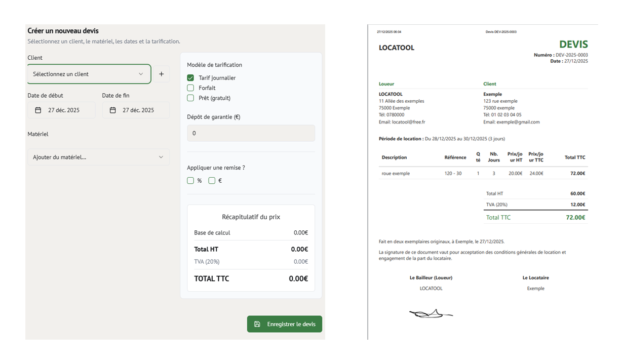
Task: Click the green DEVIS title in the preview
Action: coord(573,45)
